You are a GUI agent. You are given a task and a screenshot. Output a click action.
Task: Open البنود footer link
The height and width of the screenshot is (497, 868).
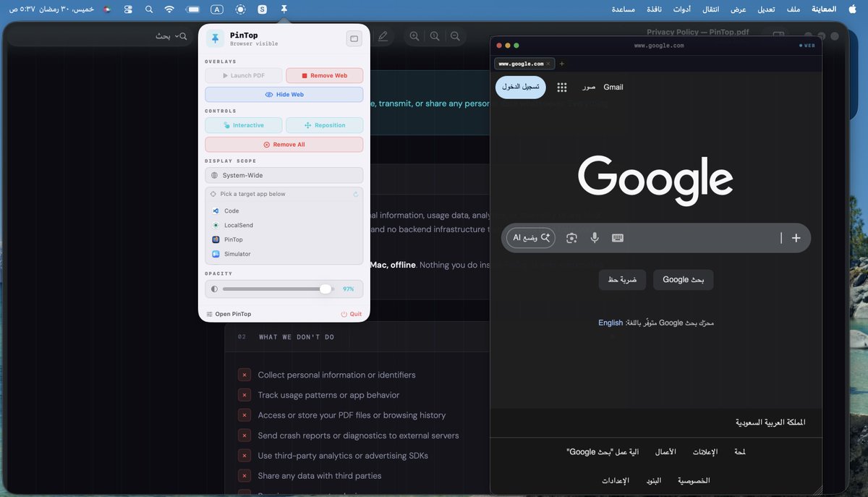(x=653, y=480)
